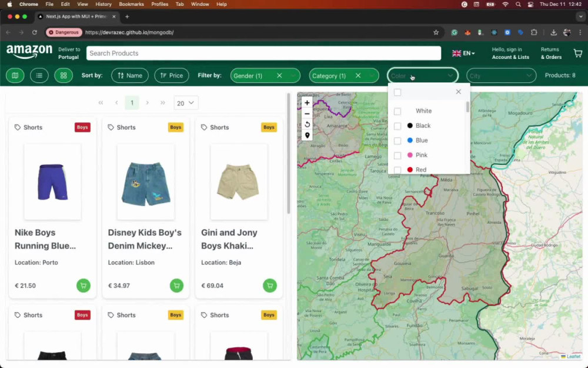
Task: Open Returns & Orders
Action: point(551,54)
